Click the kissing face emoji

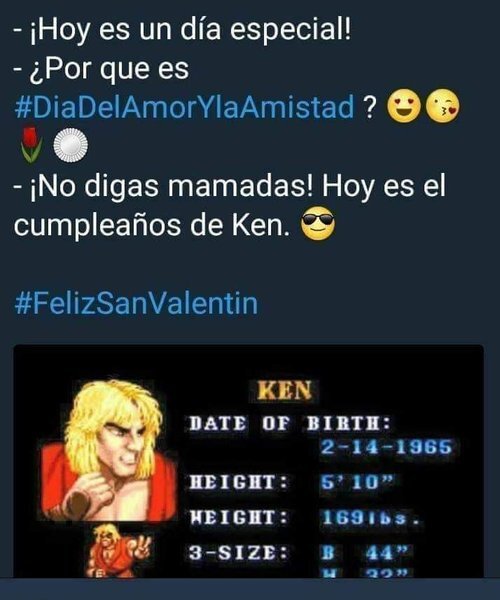click(443, 106)
